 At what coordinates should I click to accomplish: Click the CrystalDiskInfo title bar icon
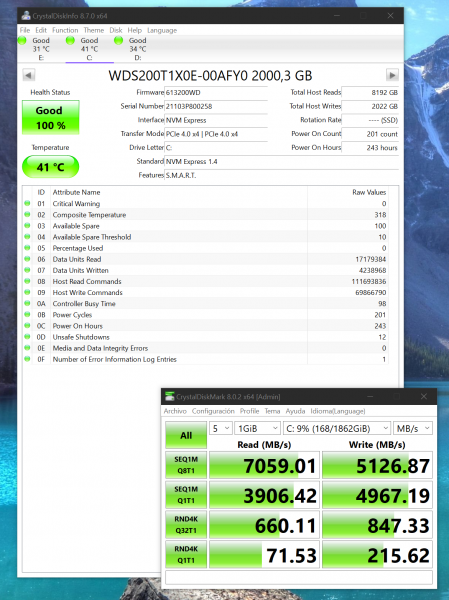click(26, 16)
